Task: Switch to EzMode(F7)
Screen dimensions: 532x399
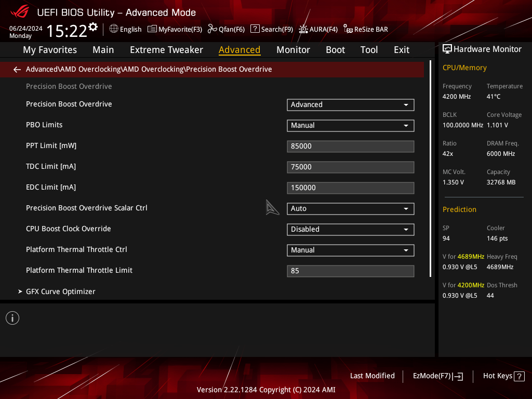Action: point(437,376)
